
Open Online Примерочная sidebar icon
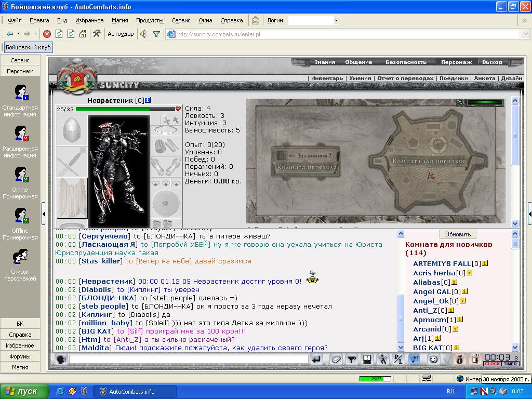[21, 175]
